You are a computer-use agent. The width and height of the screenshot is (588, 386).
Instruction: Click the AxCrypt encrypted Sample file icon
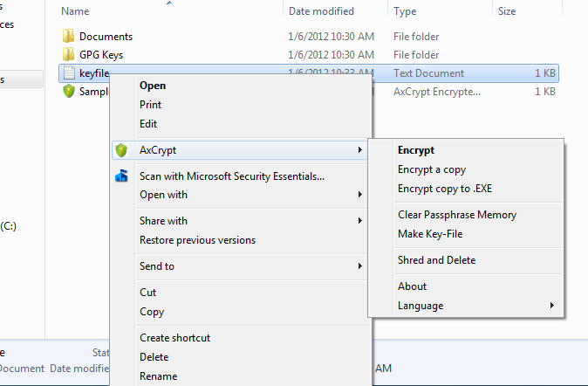(69, 91)
